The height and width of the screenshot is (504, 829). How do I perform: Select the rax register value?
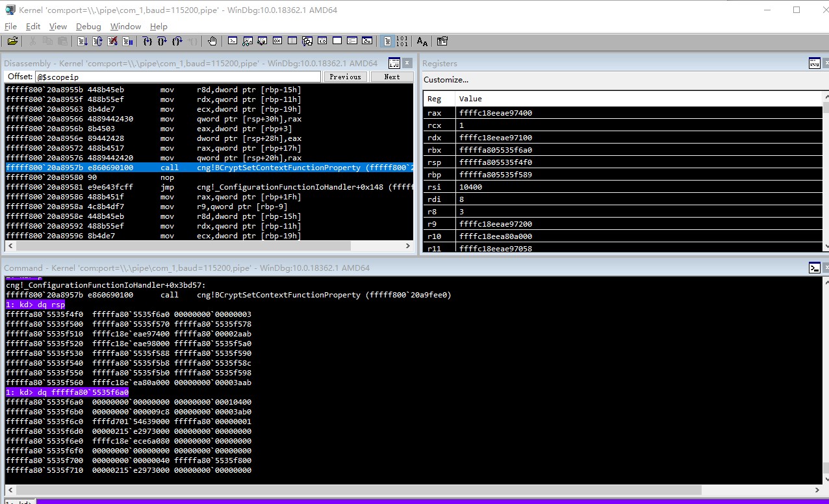click(496, 113)
